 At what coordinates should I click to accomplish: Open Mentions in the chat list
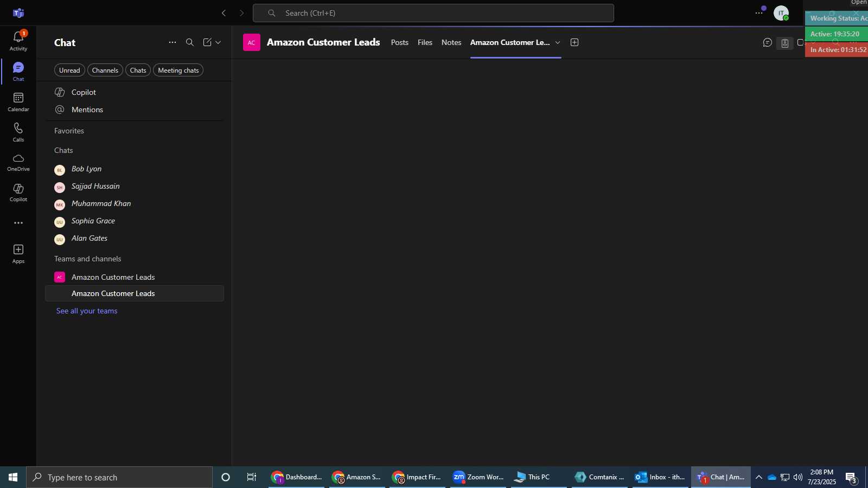[x=135, y=110]
